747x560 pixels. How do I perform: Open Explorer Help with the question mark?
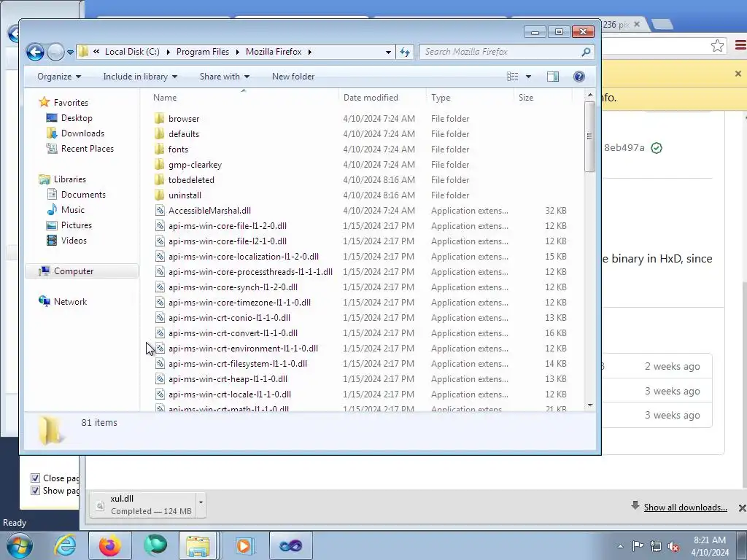tap(578, 77)
